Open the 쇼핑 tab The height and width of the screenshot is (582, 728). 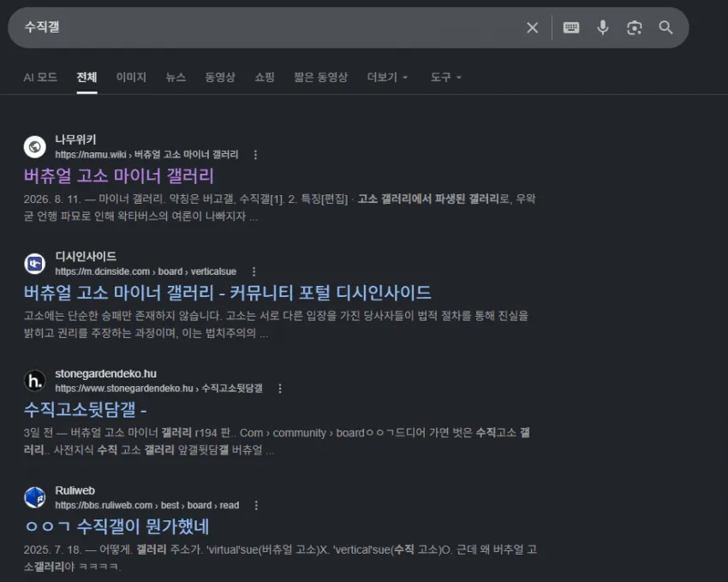265,77
